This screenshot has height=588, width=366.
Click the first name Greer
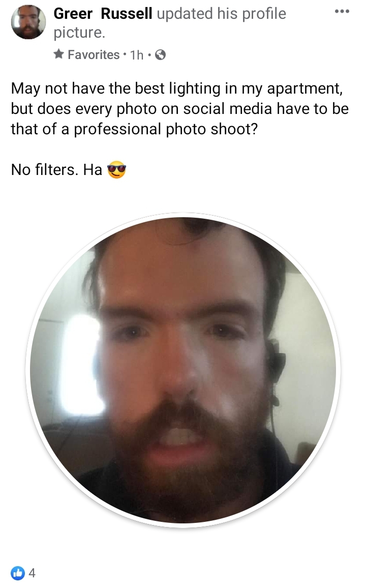[73, 14]
